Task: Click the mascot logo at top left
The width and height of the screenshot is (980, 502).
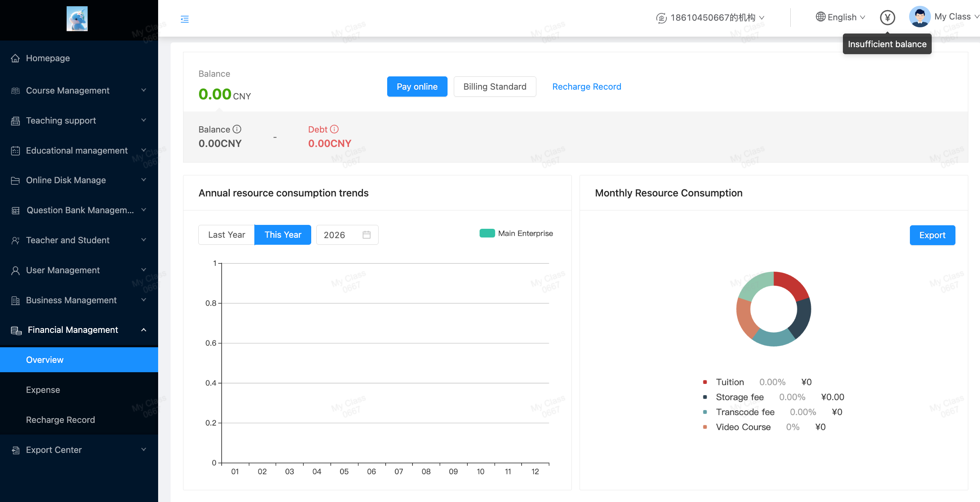Action: click(x=77, y=19)
